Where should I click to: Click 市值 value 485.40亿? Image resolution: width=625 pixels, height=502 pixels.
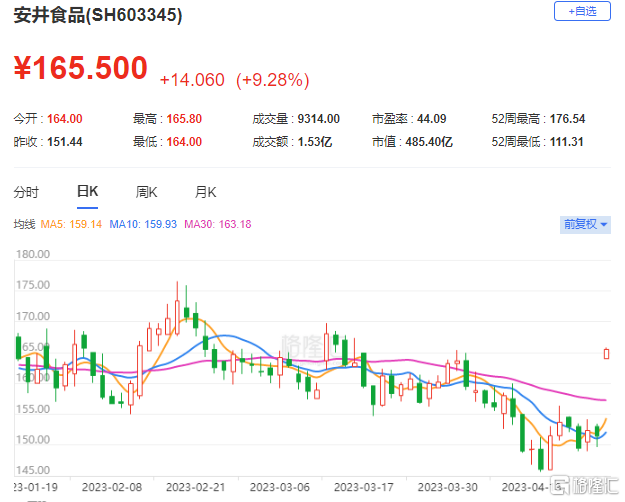point(429,142)
